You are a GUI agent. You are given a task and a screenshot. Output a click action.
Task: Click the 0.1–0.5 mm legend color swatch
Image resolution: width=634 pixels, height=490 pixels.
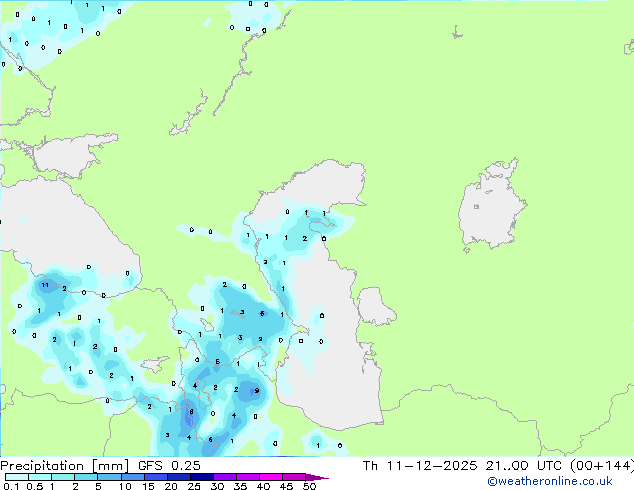(x=17, y=477)
